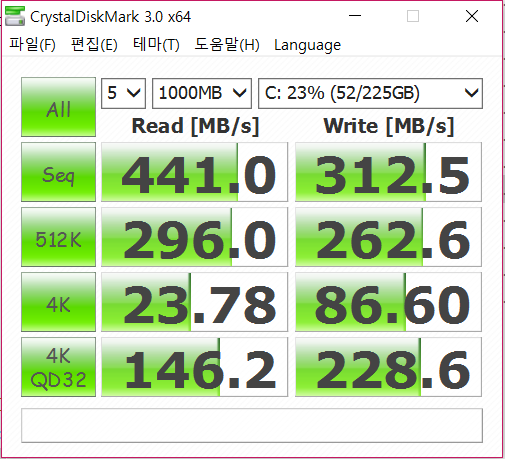Viewport: 505px width, 459px height.
Task: Minimize the CrystalDiskMark window
Action: coord(355,16)
